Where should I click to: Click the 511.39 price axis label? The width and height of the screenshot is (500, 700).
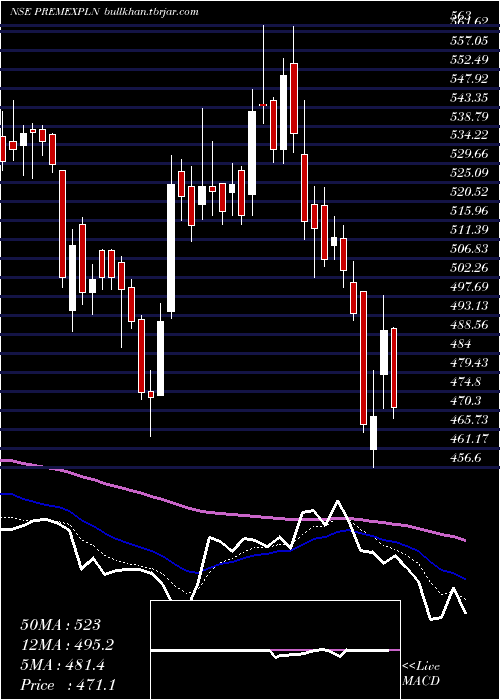click(x=468, y=230)
